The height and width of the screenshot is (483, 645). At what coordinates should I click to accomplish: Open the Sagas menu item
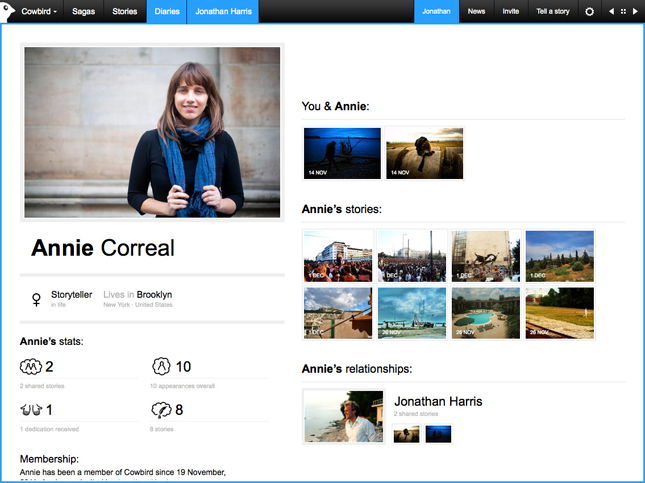[x=84, y=12]
